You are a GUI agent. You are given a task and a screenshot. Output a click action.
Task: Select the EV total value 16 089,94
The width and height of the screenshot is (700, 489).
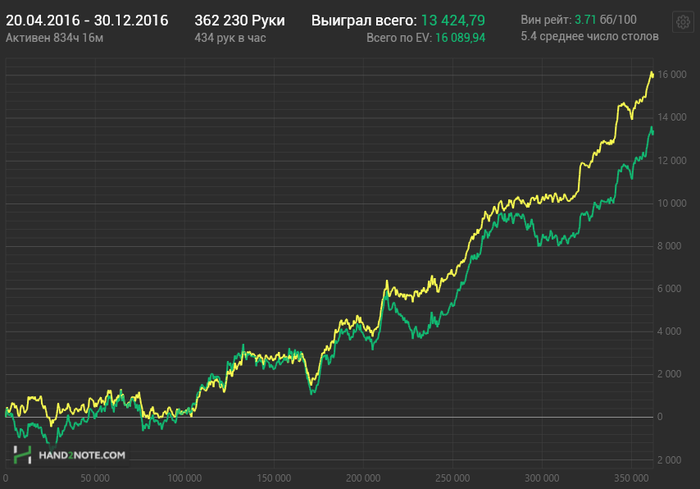coord(460,38)
